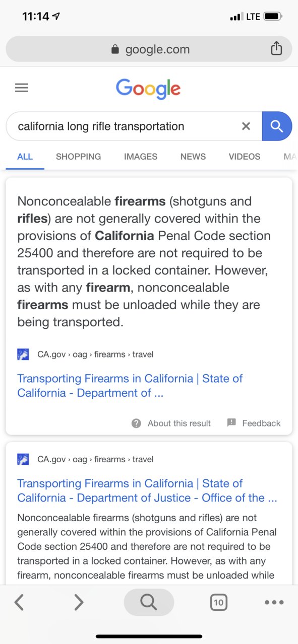The width and height of the screenshot is (298, 644).
Task: Switch to the Images tab
Action: tap(141, 157)
